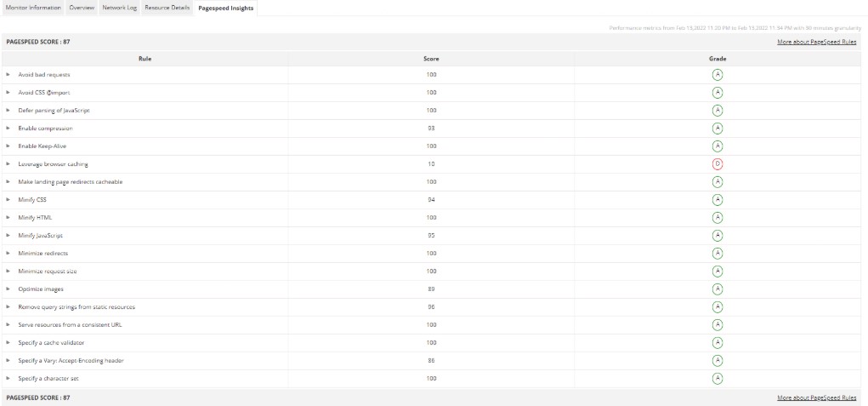Switch to the Network Log tab
Viewport: 868px width, 406px height.
[120, 8]
